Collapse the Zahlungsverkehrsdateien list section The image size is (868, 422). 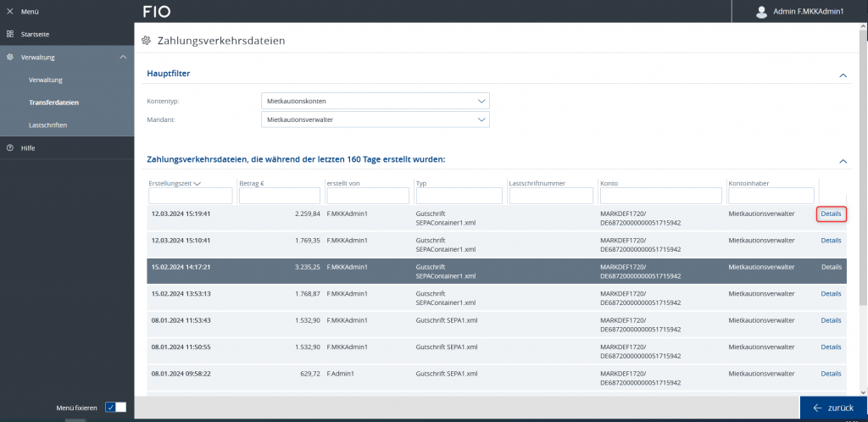point(843,160)
